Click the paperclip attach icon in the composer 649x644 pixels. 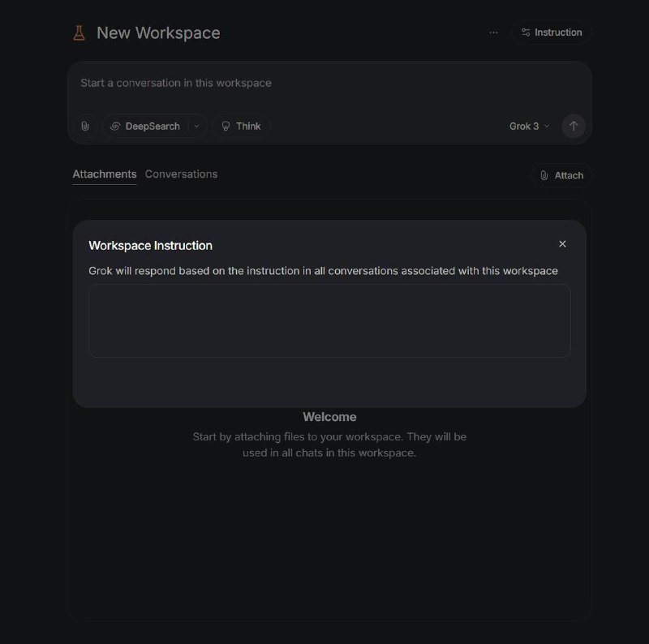pyautogui.click(x=85, y=127)
